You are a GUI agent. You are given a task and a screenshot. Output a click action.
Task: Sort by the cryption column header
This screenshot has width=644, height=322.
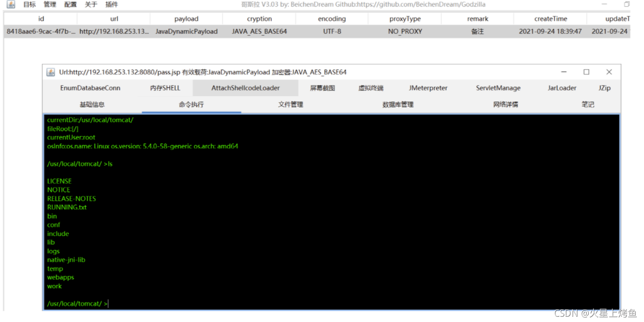click(259, 19)
